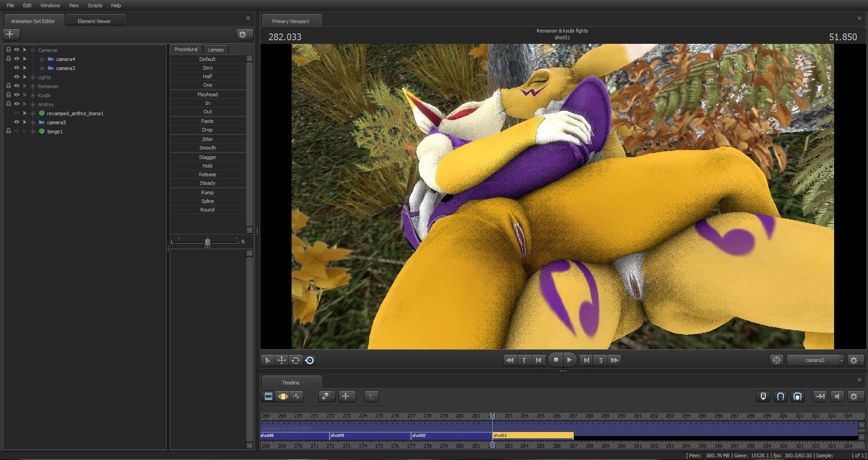This screenshot has width=868, height=460.
Task: Toggle visibility eye for camera4
Action: point(17,59)
